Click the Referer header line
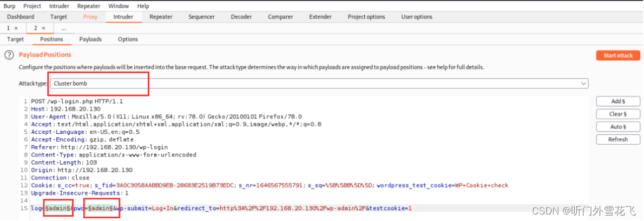Image resolution: width=644 pixels, height=221 pixels. coord(100,147)
